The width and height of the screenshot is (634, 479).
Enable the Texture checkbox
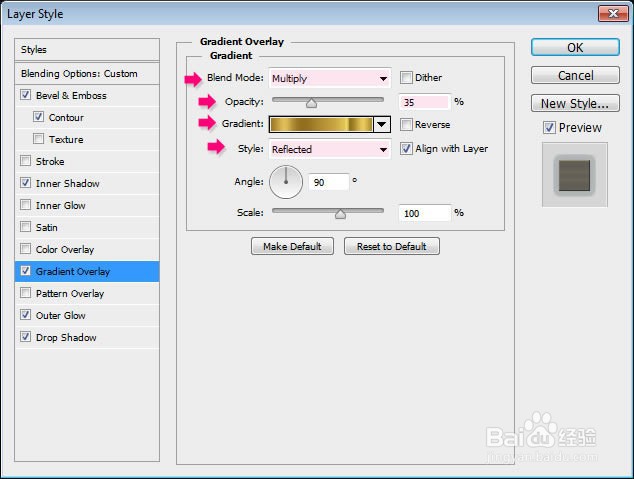[38, 139]
